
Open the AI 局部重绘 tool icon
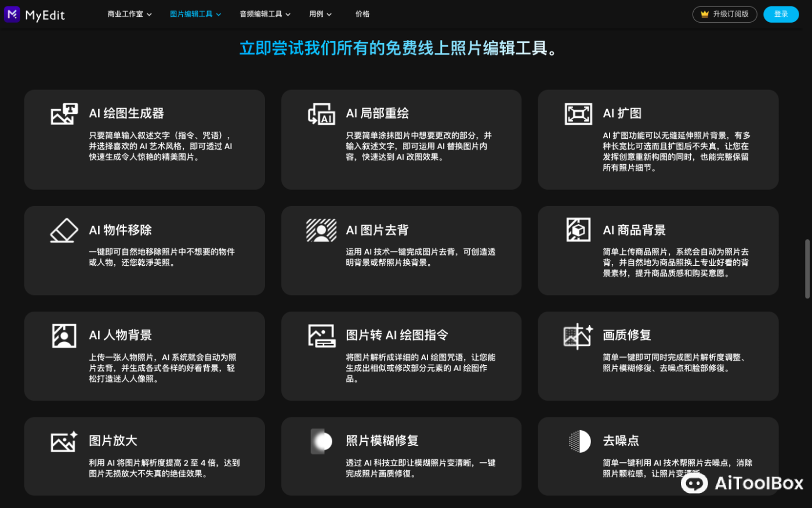321,114
